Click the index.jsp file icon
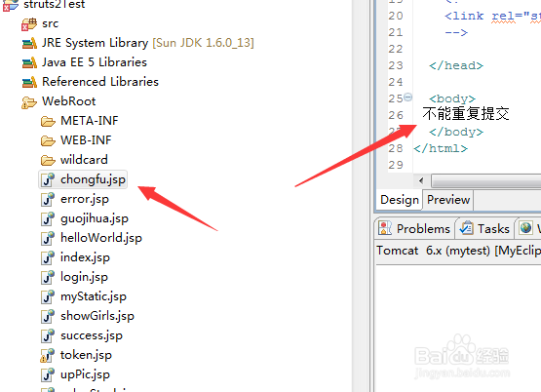 click(48, 257)
